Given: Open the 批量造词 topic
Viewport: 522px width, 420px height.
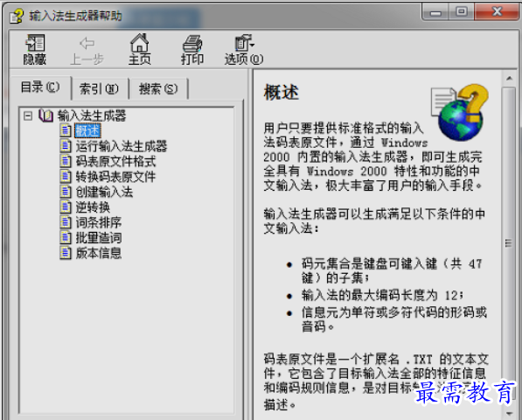Looking at the screenshot, I should tap(99, 238).
